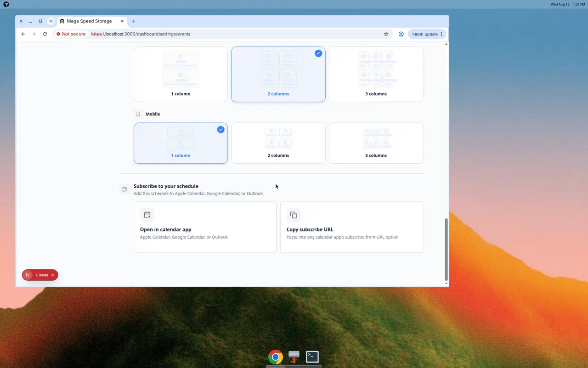Reload the page with the refresh icon
The image size is (588, 368).
(45, 34)
